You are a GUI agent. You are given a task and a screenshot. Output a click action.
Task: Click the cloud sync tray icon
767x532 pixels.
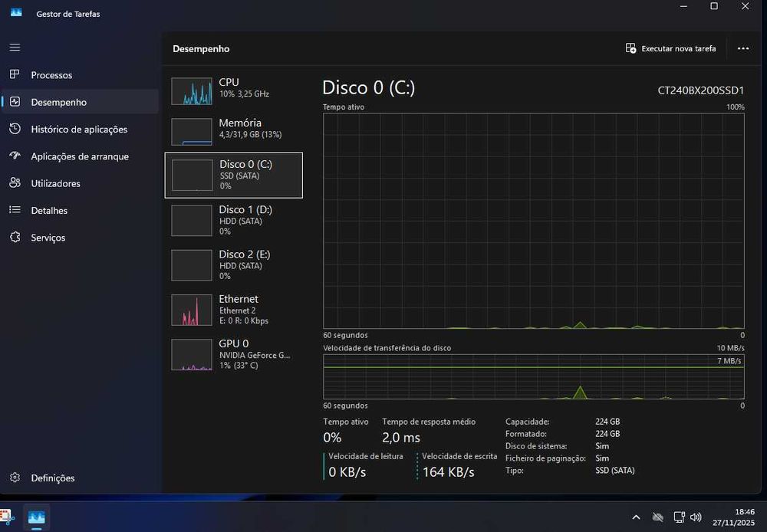tap(658, 517)
